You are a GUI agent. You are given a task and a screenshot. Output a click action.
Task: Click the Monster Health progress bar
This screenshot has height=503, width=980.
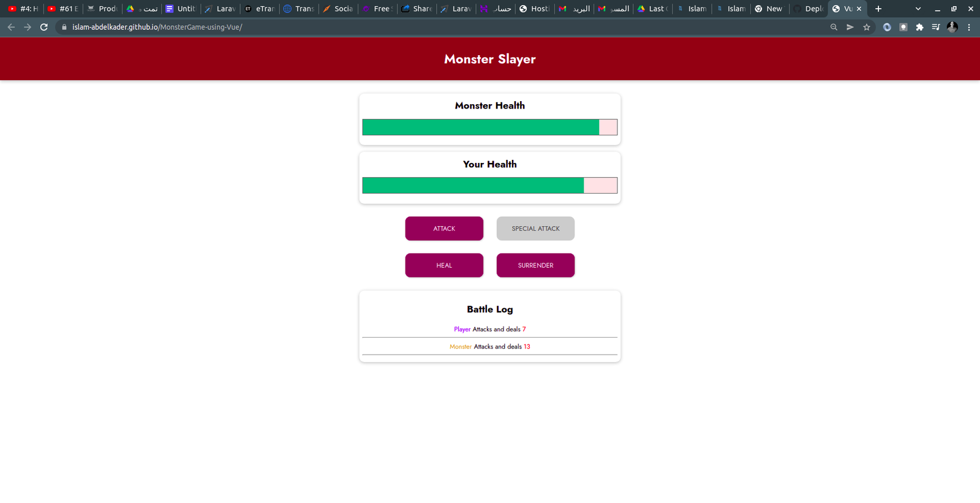coord(489,127)
